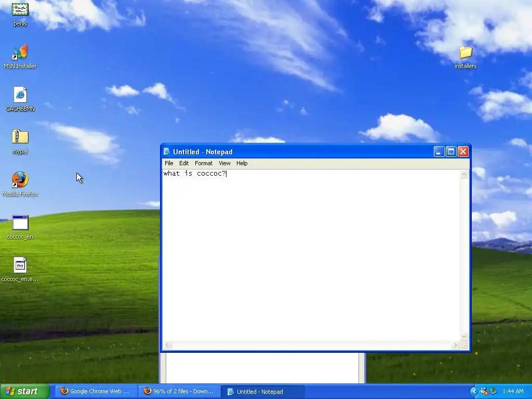Open the View menu in Notepad
Viewport: 532px width, 399px height.
224,163
